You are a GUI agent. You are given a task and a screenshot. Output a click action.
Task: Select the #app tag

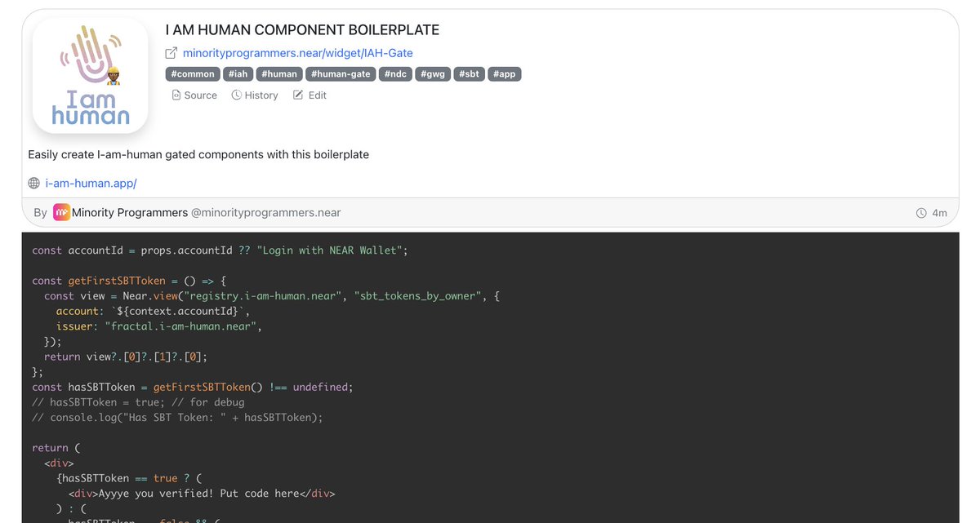click(504, 74)
